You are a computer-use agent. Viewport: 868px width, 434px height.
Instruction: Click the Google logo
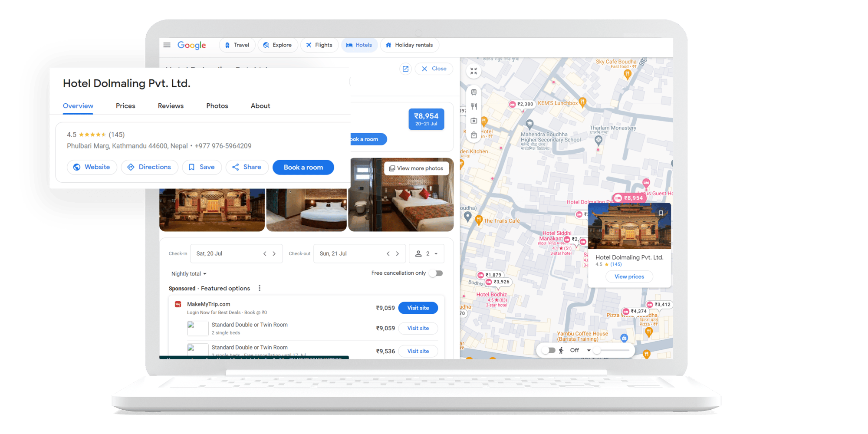pos(191,46)
